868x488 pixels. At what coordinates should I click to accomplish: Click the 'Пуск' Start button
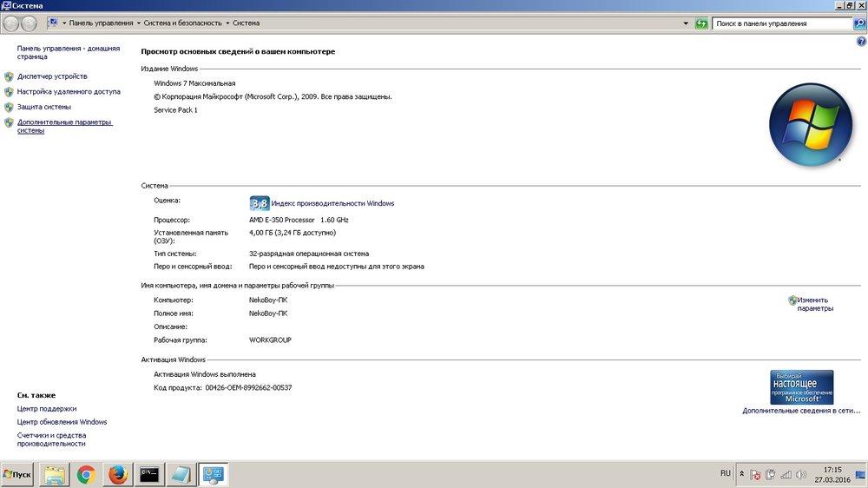(x=17, y=474)
